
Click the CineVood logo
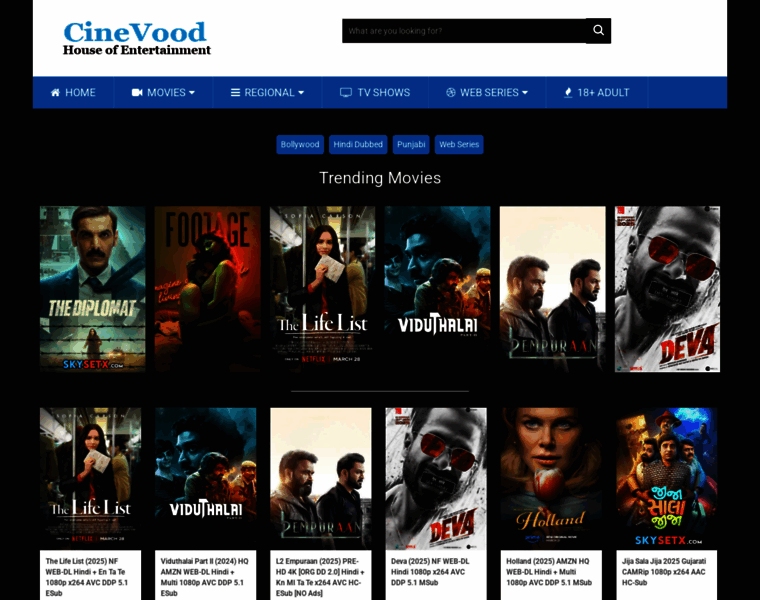click(137, 38)
